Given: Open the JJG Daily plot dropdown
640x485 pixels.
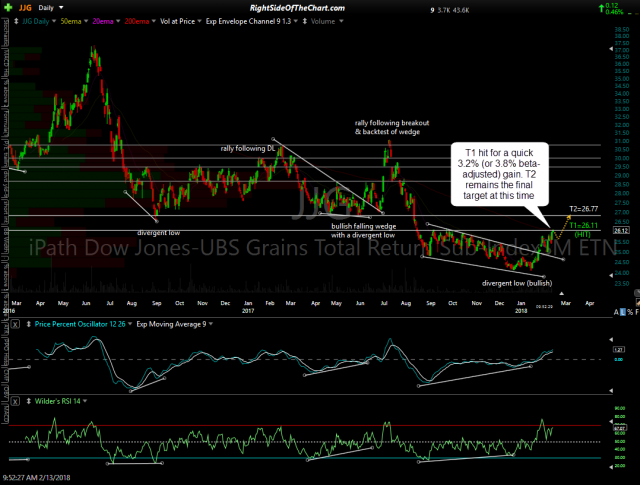Looking at the screenshot, I should pyautogui.click(x=53, y=21).
